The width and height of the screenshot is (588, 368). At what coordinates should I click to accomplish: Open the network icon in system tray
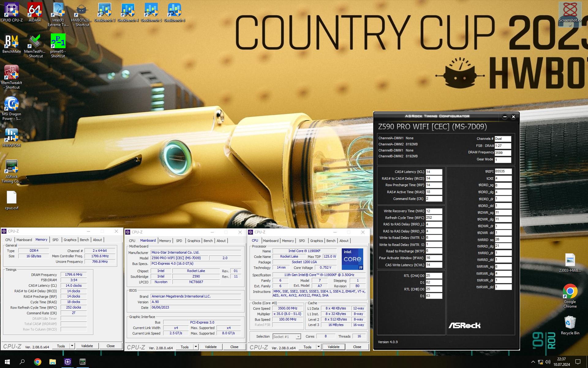tap(541, 362)
